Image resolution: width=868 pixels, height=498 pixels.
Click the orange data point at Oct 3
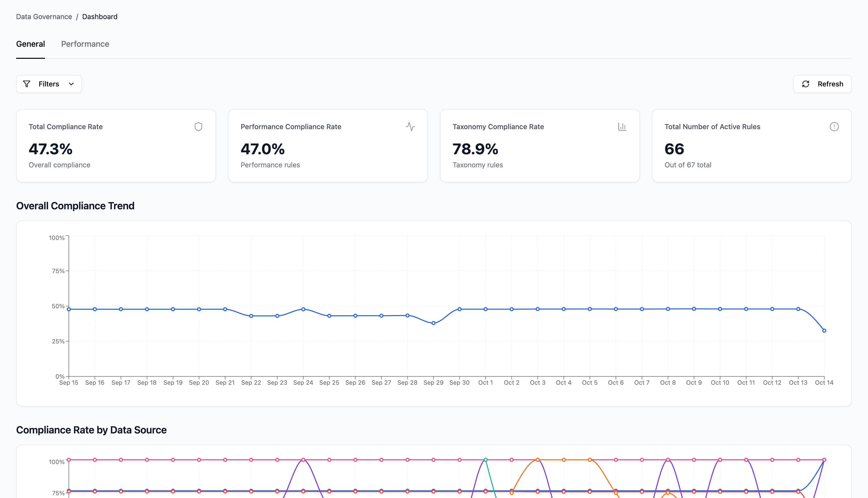pos(538,460)
